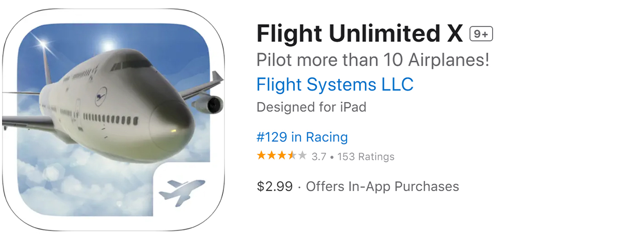Viewport: 644px width, 240px height.
Task: Click the Offers In-App Purchases text
Action: click(x=382, y=187)
